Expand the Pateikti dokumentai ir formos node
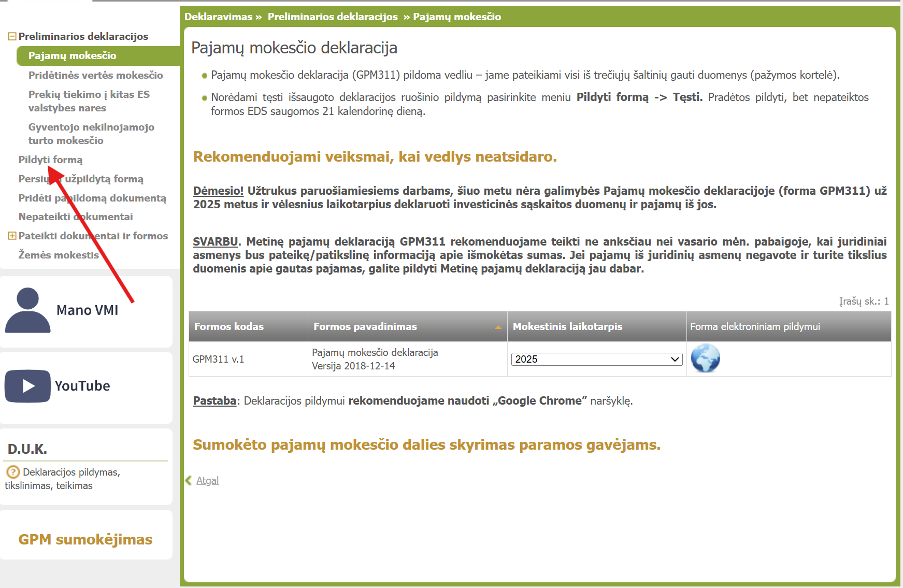903x588 pixels. (12, 236)
